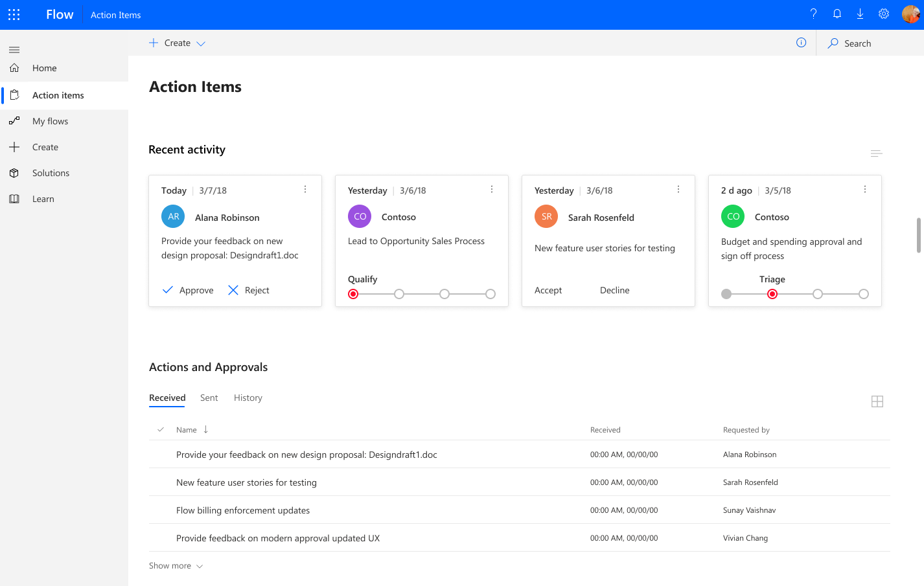Click the download arrow icon in header
The width and height of the screenshot is (924, 586).
click(x=860, y=14)
